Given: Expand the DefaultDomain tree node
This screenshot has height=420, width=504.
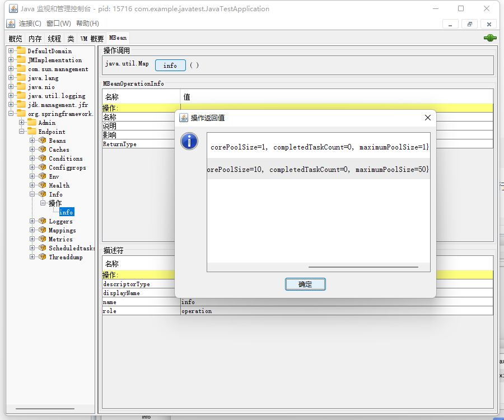Looking at the screenshot, I should (11, 51).
